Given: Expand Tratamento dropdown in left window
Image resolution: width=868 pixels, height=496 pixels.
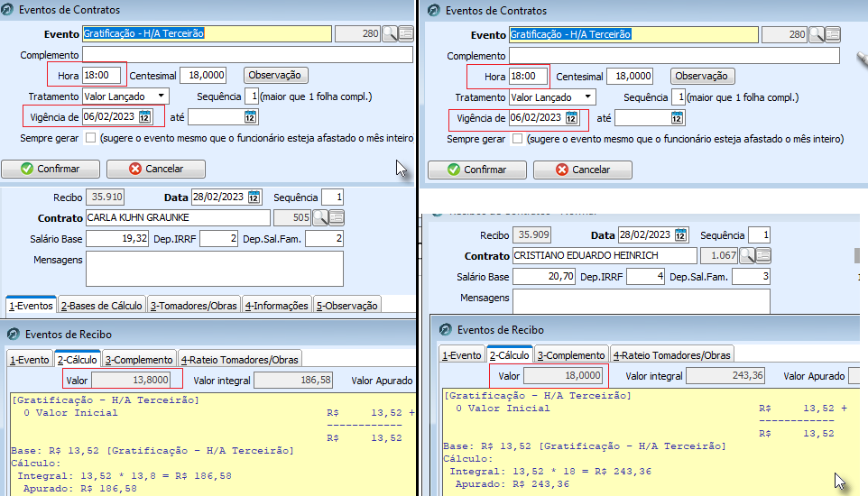Looking at the screenshot, I should pos(162,96).
